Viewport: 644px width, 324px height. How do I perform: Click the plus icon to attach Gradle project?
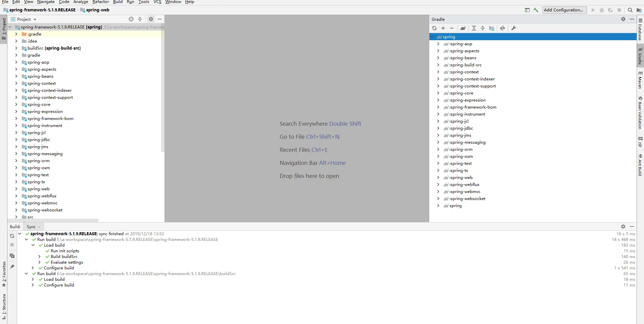pos(443,28)
